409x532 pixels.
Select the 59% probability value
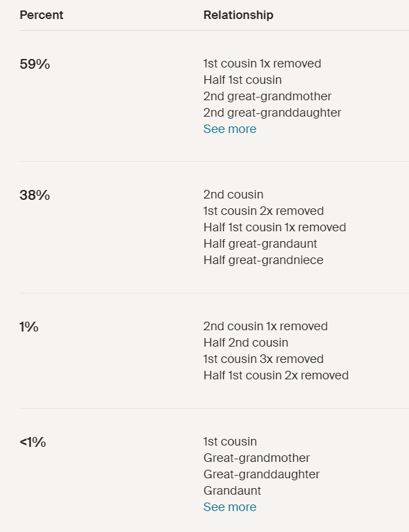pos(35,64)
